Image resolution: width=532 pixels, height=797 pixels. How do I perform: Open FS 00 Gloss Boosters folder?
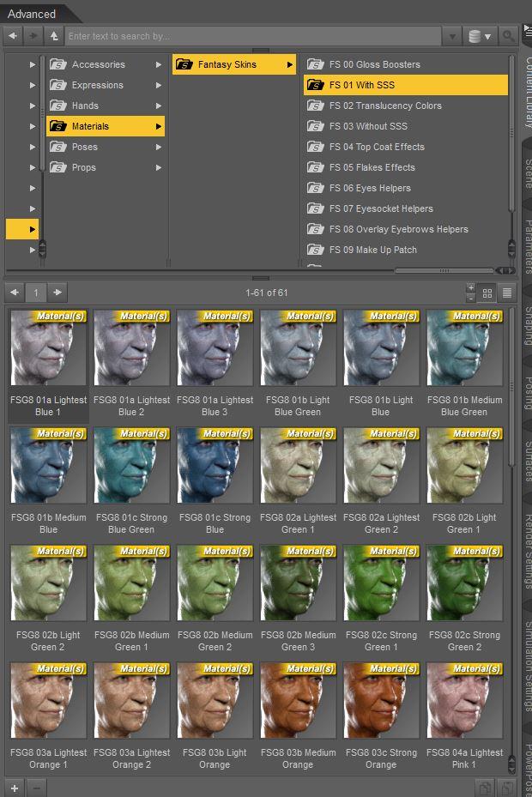(405, 64)
